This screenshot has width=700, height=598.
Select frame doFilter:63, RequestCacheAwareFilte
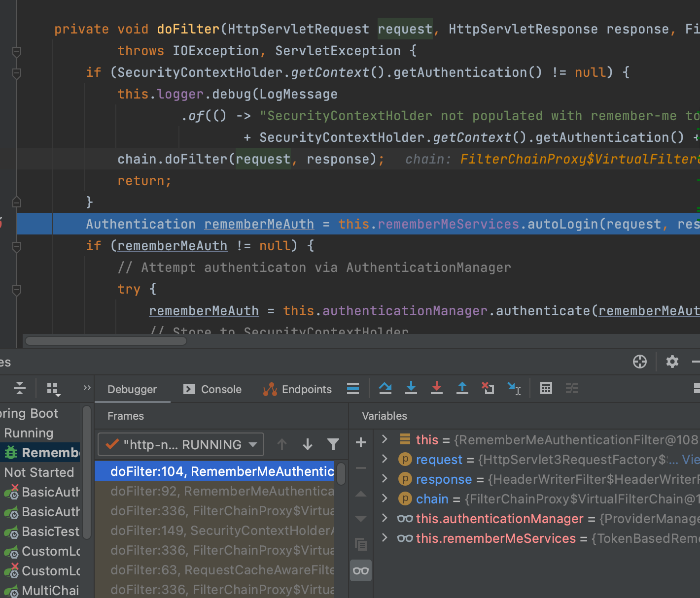tap(214, 570)
